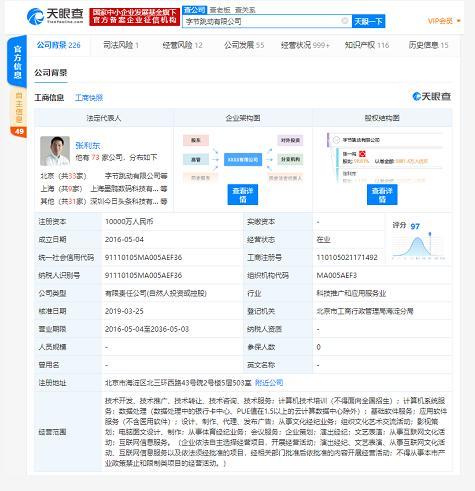The height and width of the screenshot is (491, 475).
Task: Click the 73 companies count link
Action: 95,157
